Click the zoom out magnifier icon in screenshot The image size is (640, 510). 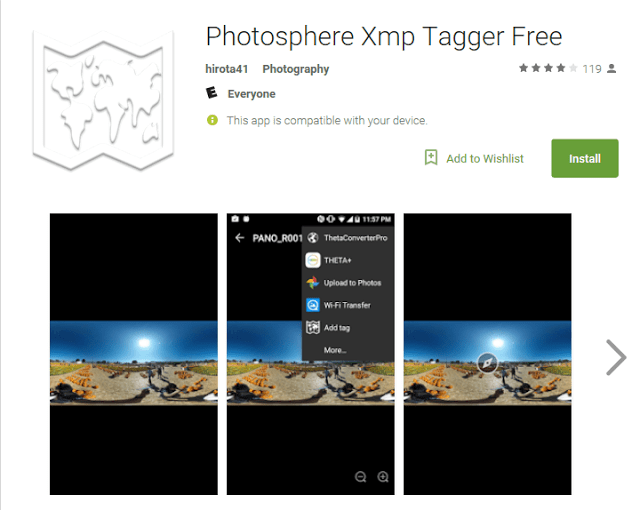(360, 477)
